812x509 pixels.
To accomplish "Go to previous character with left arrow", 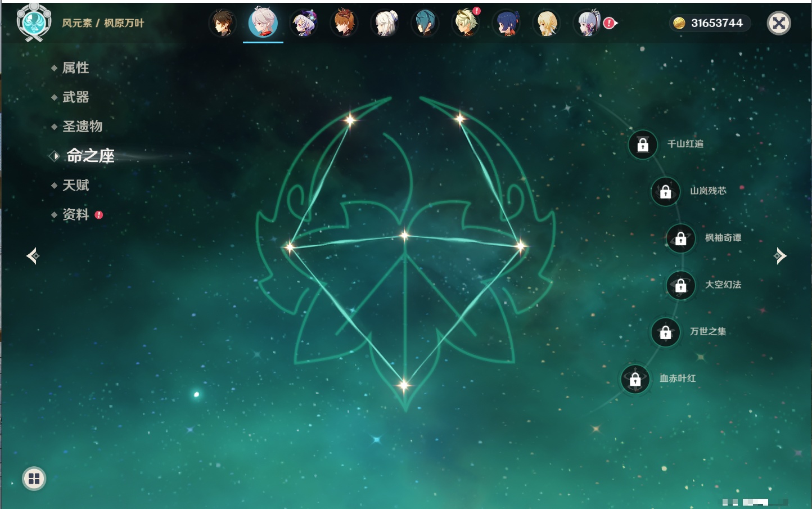I will (x=33, y=256).
